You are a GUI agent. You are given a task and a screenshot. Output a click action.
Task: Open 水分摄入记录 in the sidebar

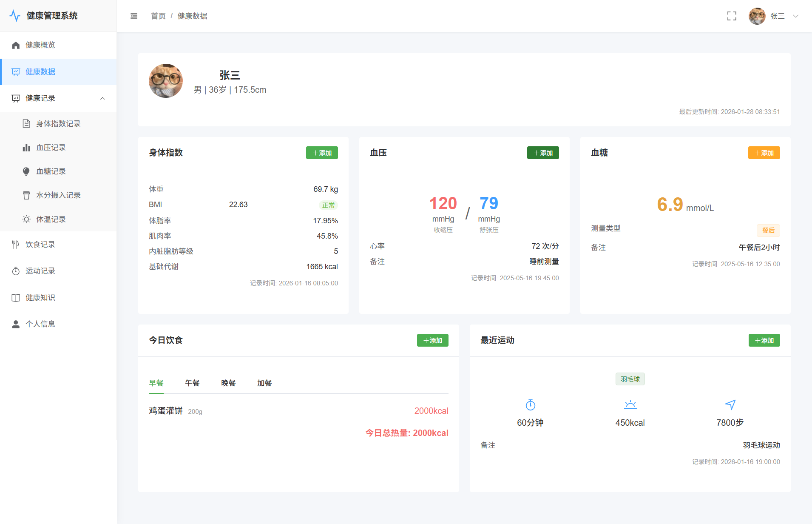point(58,195)
